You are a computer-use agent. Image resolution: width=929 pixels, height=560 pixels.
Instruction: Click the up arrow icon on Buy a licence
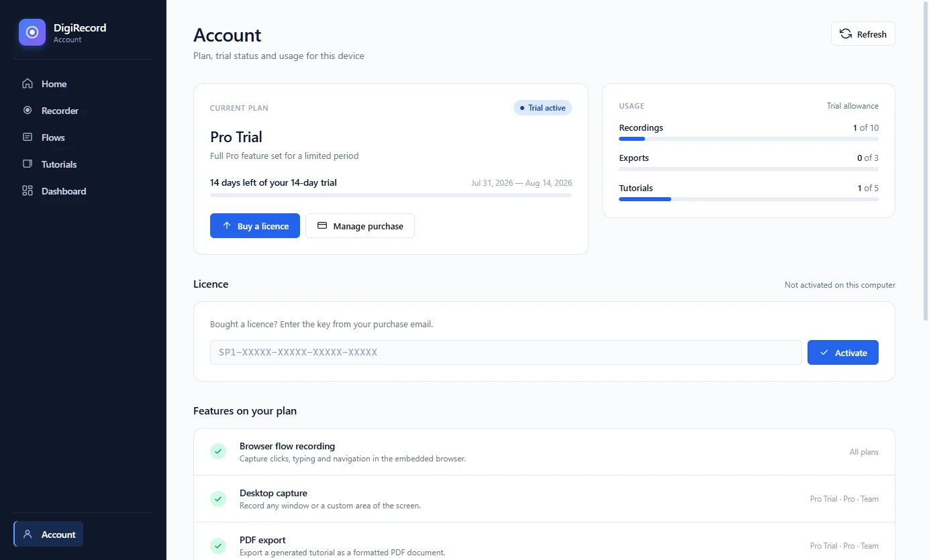tap(227, 226)
